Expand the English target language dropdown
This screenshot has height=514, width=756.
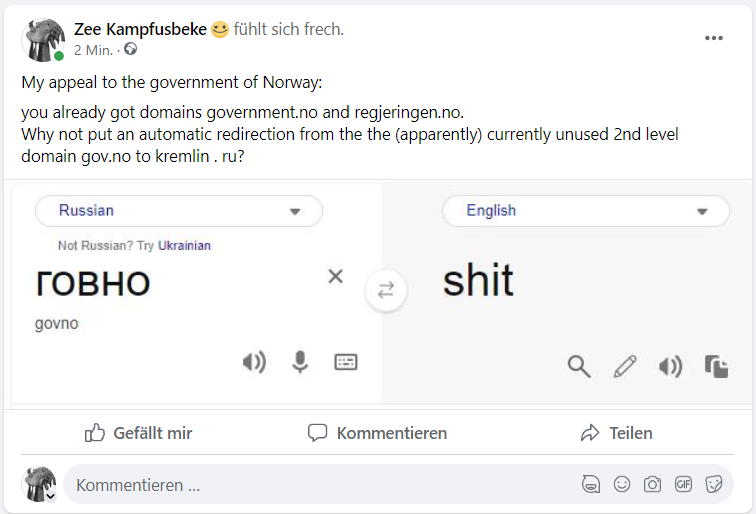(x=586, y=211)
